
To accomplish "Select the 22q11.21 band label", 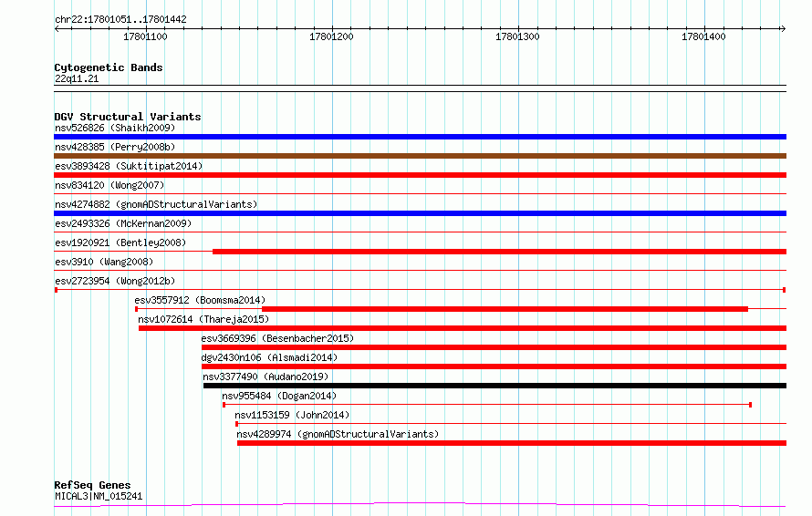I will [x=77, y=78].
